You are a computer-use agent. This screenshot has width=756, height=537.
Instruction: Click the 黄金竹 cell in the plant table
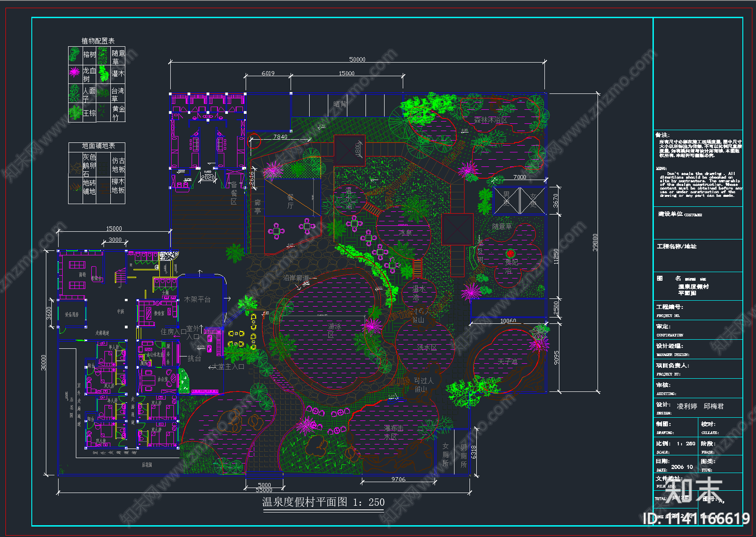118,113
